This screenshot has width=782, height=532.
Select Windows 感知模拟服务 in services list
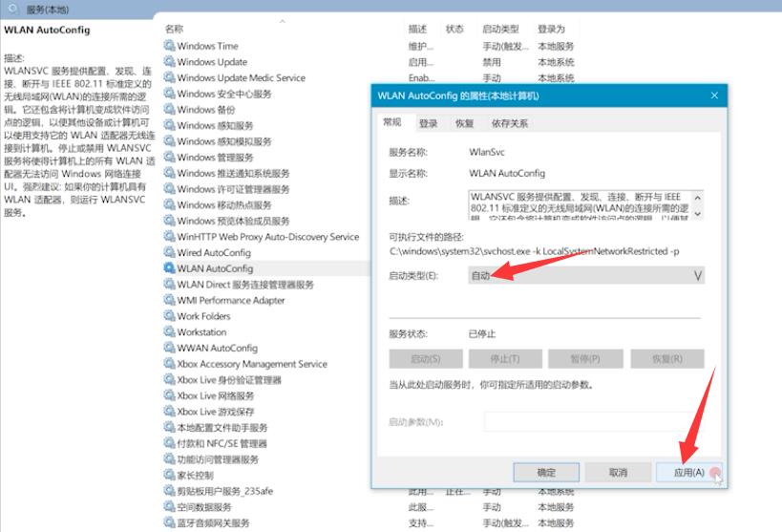[x=224, y=141]
